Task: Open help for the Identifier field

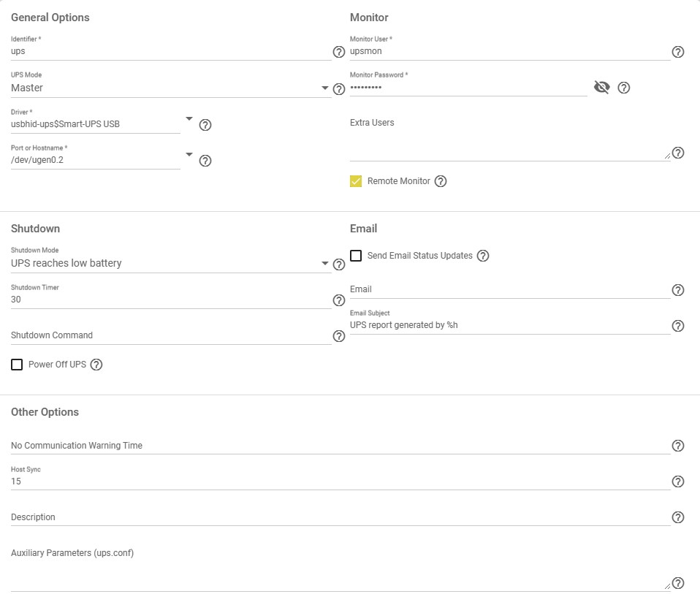Action: pos(339,52)
